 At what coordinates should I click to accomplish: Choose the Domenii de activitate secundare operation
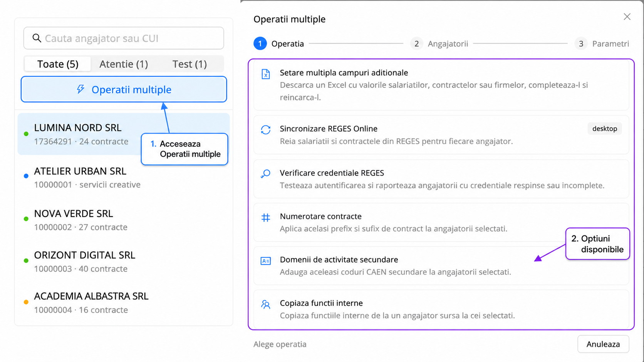(441, 266)
